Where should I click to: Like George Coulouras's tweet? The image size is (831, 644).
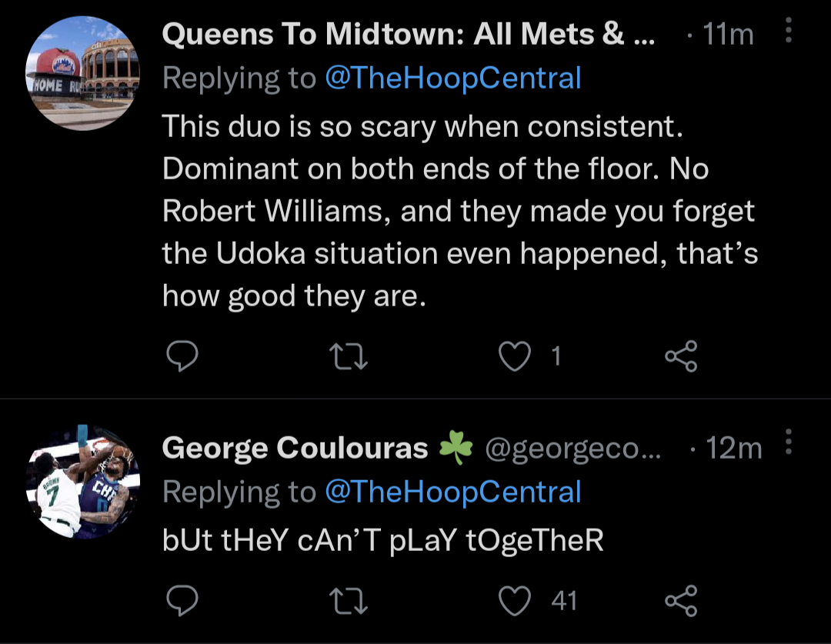click(x=515, y=600)
